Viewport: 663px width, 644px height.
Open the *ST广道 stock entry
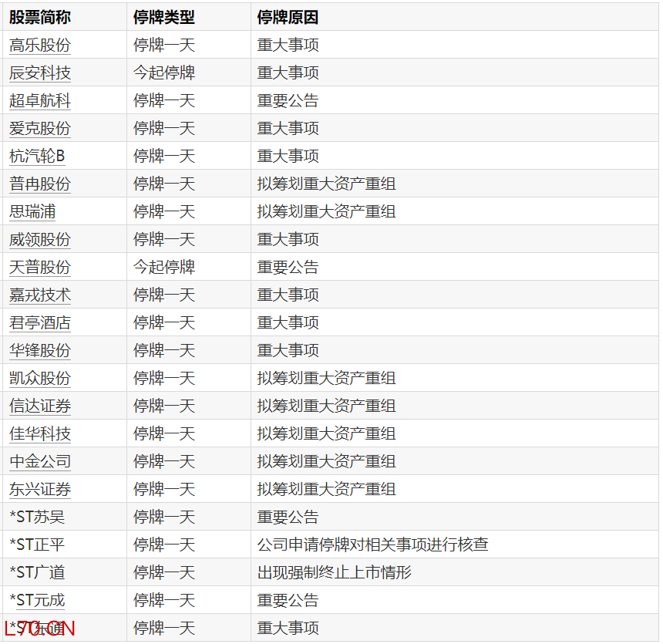pos(37,573)
